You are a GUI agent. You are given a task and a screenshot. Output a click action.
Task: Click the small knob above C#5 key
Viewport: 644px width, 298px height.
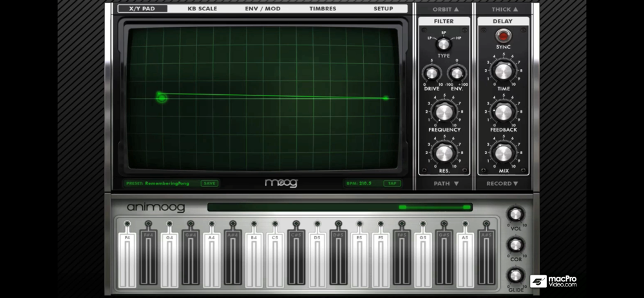coord(296,223)
